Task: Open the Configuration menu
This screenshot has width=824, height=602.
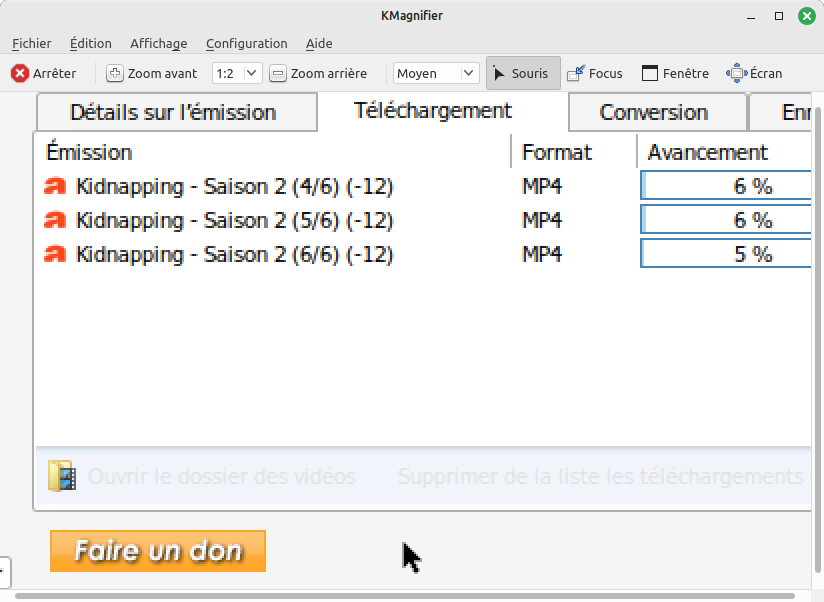Action: [x=246, y=43]
